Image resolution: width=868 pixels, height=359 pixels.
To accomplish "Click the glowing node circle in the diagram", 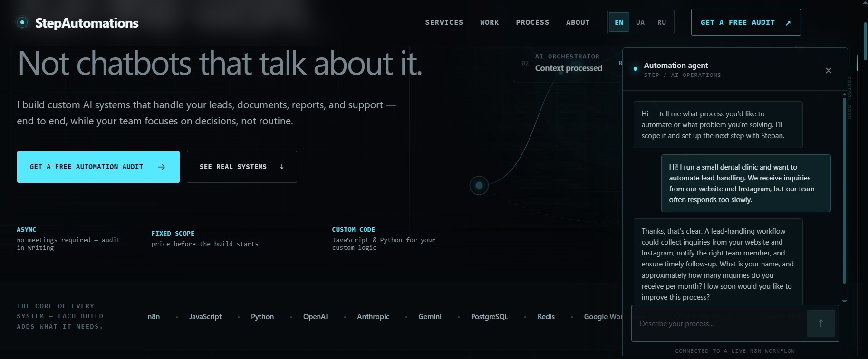I will coord(479,185).
